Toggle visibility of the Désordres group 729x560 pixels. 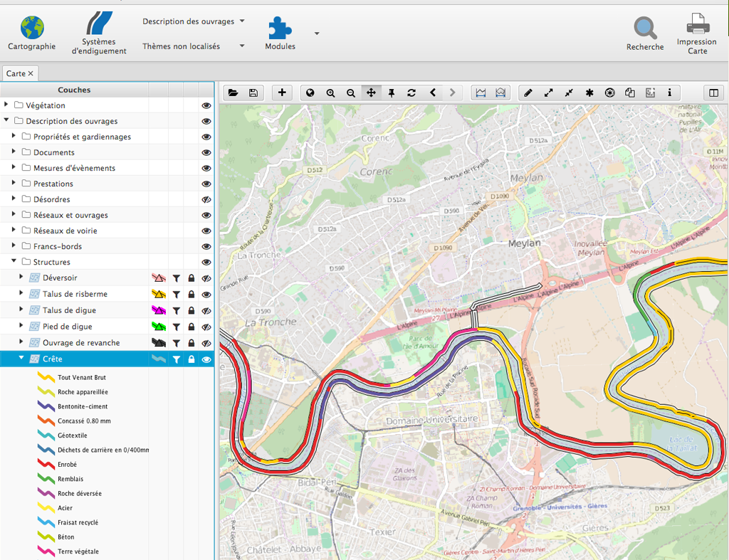[x=206, y=200]
